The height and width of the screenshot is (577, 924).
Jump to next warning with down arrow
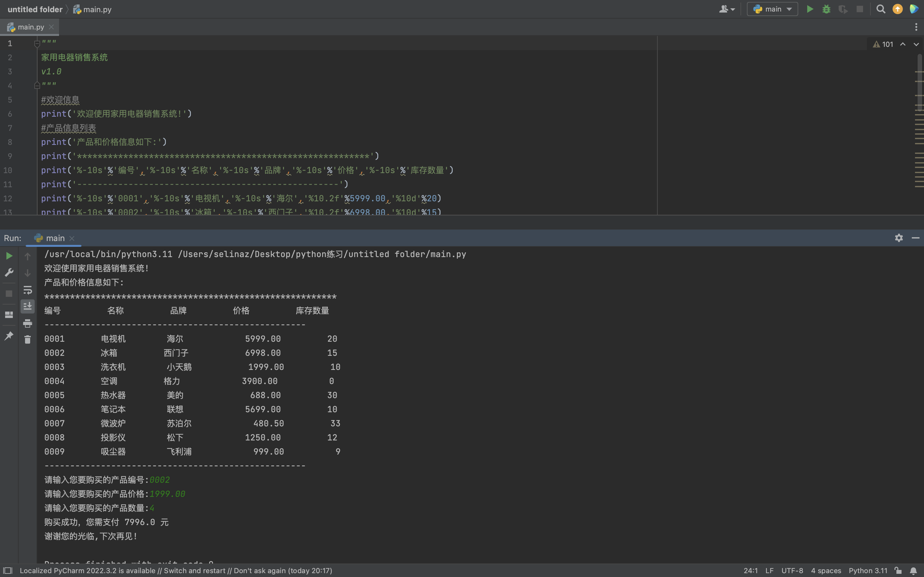[x=916, y=44]
